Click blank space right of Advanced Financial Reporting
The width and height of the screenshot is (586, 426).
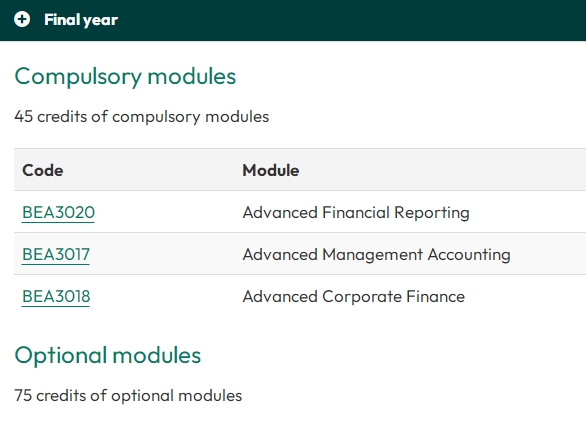[x=527, y=212]
